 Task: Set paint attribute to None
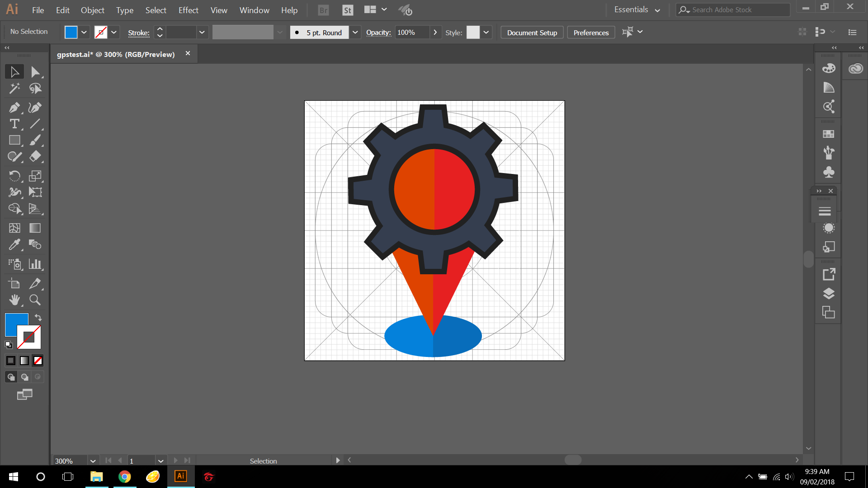38,361
